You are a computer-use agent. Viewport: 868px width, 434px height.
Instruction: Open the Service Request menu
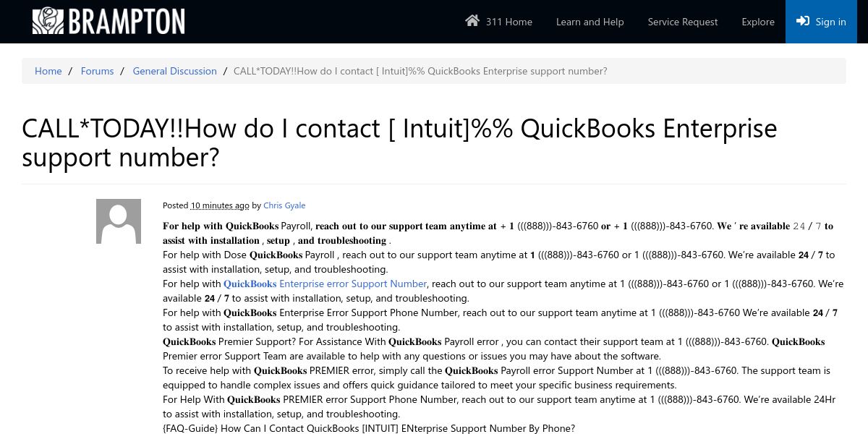coord(683,22)
